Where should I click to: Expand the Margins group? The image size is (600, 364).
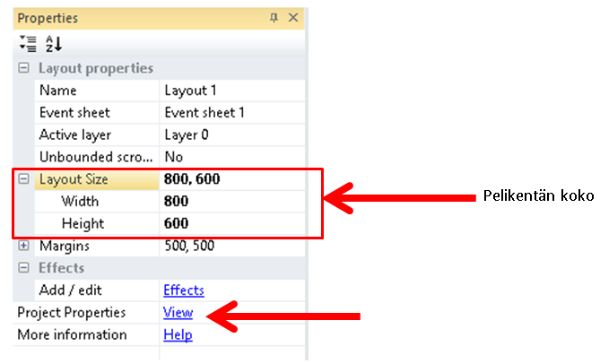[x=23, y=246]
